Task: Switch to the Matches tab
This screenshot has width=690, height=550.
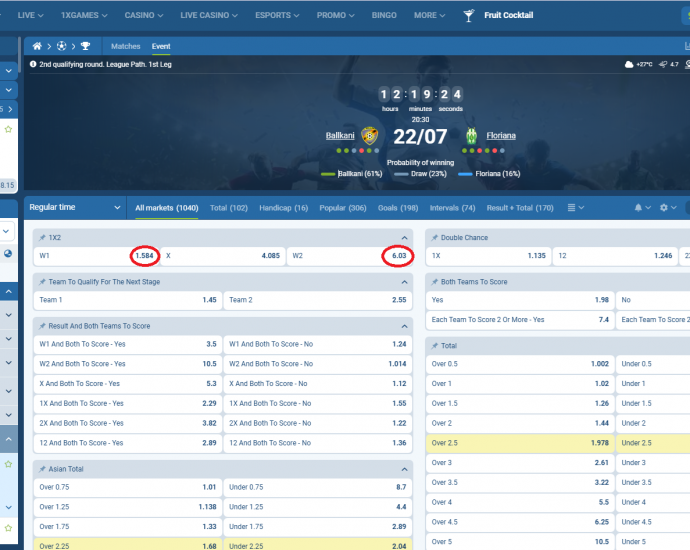Action: point(125,46)
